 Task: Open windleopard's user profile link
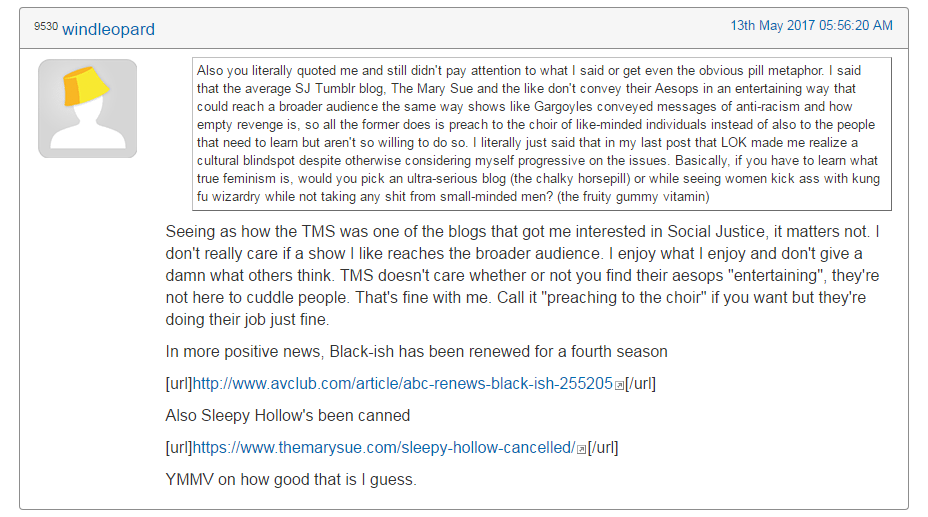[108, 29]
